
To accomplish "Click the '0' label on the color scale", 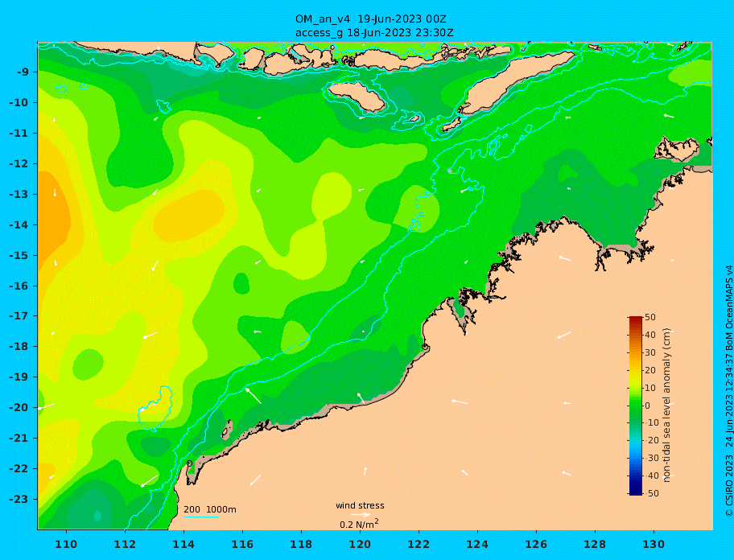I will tap(648, 406).
